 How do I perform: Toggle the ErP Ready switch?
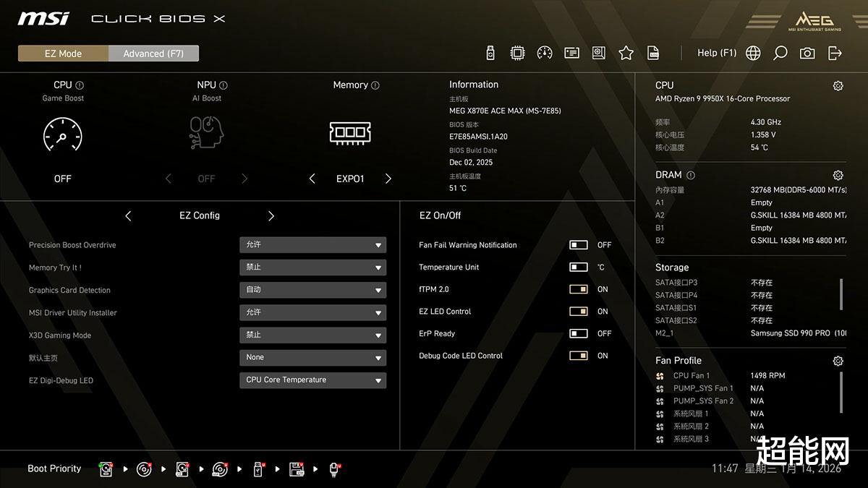(x=579, y=334)
